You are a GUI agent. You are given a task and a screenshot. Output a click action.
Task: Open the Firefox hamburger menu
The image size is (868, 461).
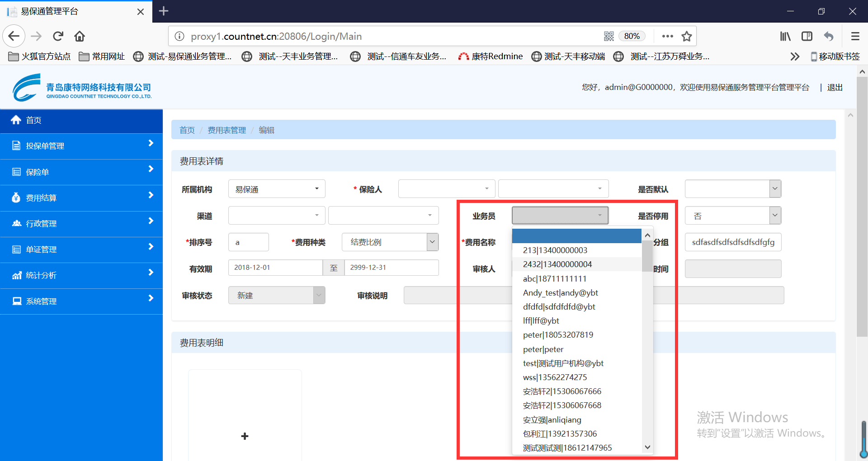click(855, 36)
